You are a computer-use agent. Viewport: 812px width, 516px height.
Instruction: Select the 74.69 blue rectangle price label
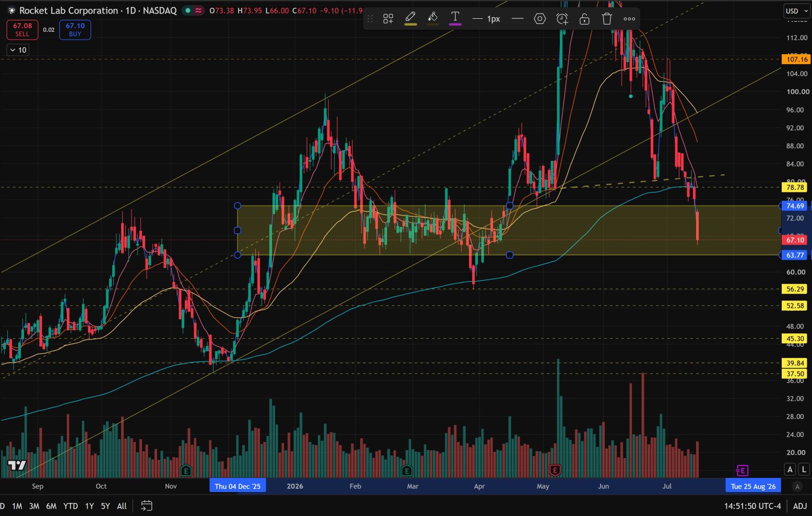pyautogui.click(x=795, y=206)
